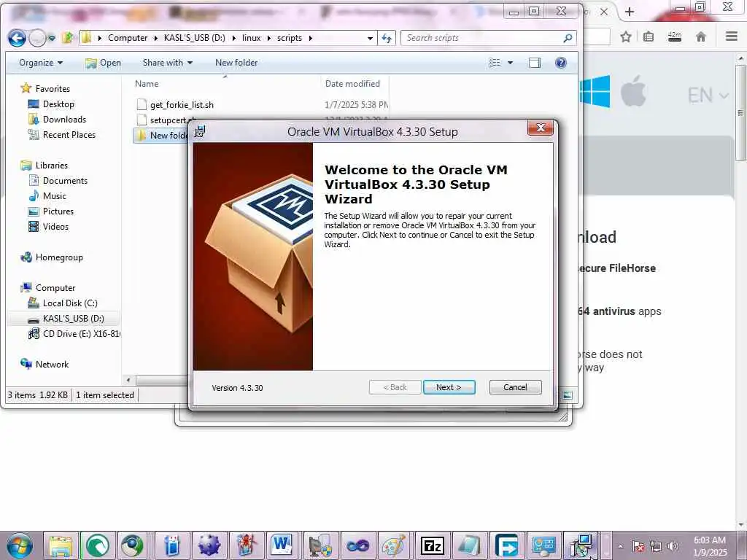Bookmark this page with the star icon
Image resolution: width=747 pixels, height=560 pixels.
point(626,36)
